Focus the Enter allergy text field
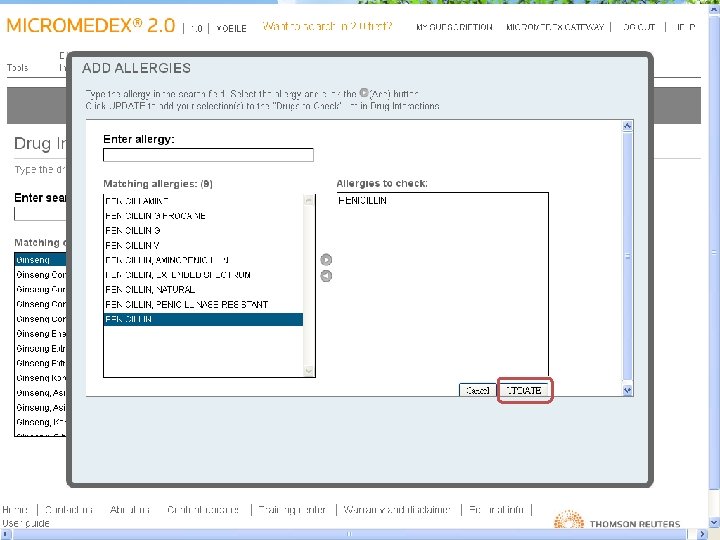The height and width of the screenshot is (540, 720). (208, 155)
